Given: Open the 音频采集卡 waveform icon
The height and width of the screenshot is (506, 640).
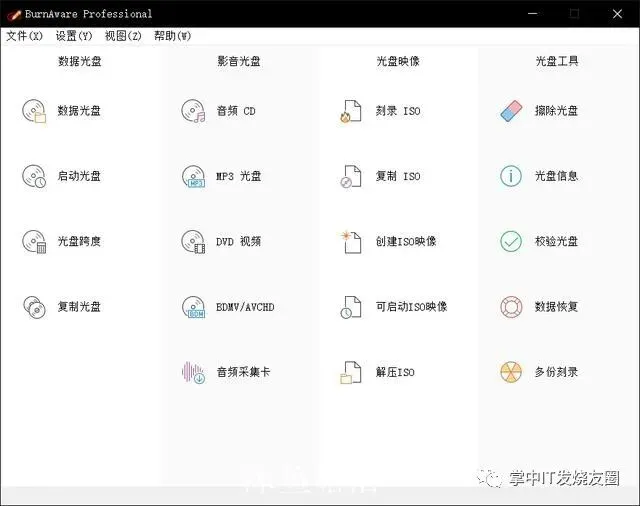Looking at the screenshot, I should [x=193, y=372].
